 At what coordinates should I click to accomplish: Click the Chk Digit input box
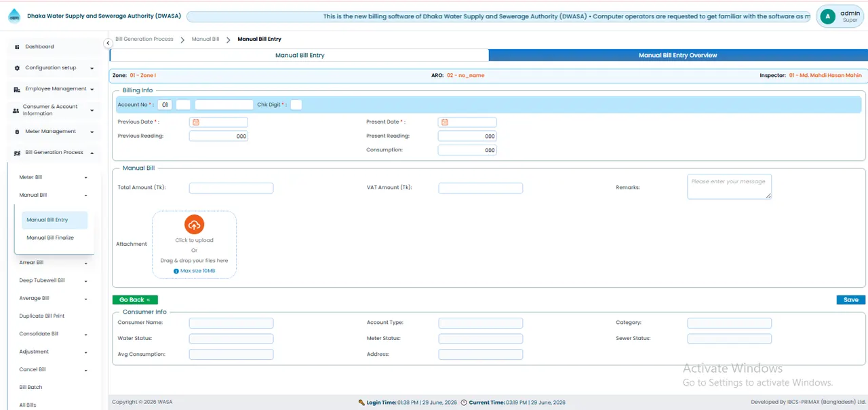[296, 105]
